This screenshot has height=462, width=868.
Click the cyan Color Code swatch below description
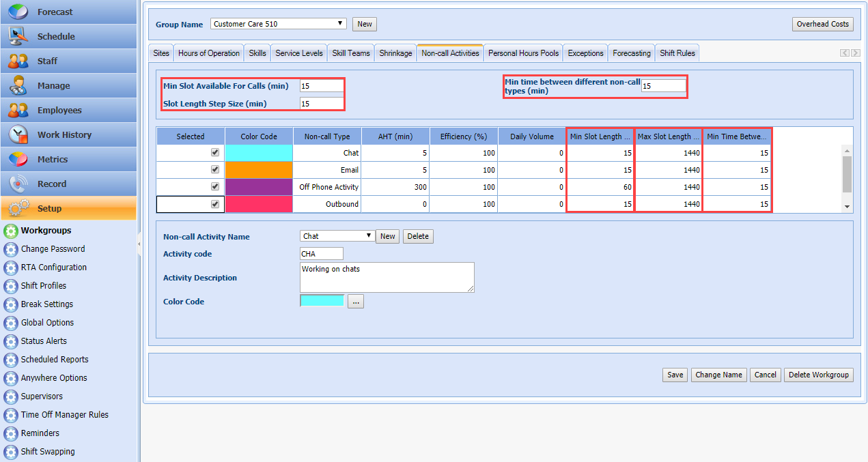(x=322, y=301)
